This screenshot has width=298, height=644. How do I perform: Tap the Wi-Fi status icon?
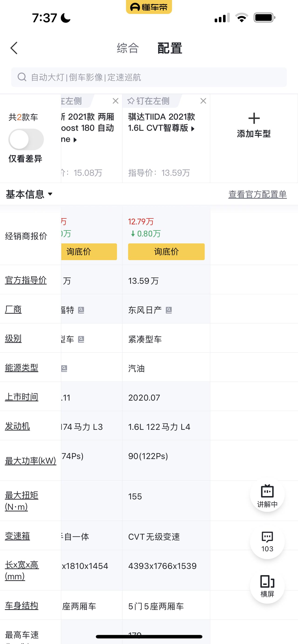click(241, 18)
